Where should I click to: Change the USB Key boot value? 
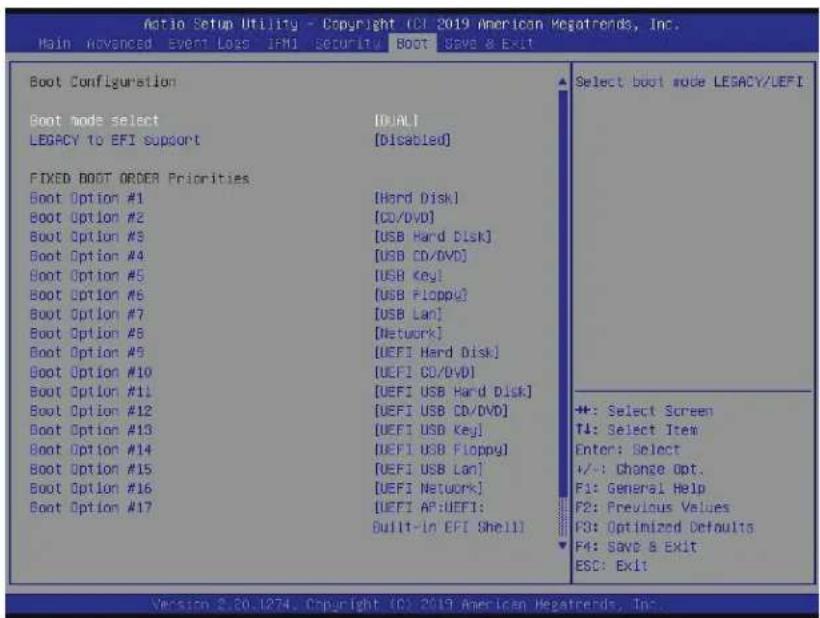408,276
